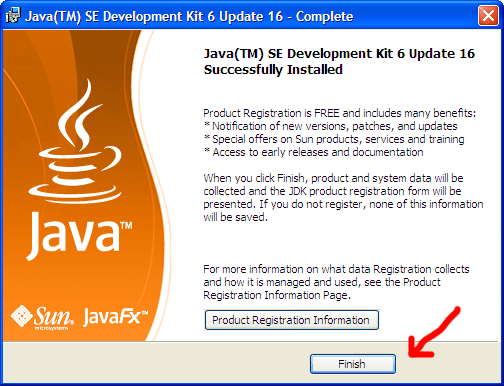Close the installer dialog window

pyautogui.click(x=488, y=16)
